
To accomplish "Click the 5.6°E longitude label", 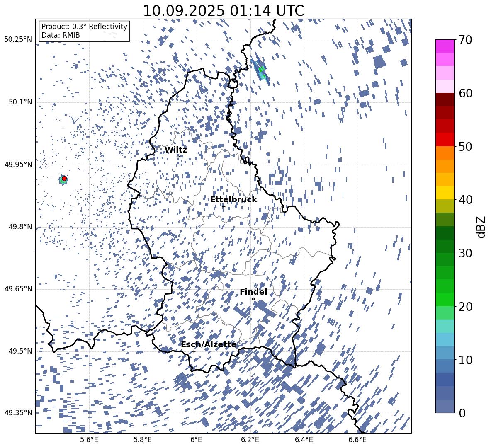I will 89,440.
